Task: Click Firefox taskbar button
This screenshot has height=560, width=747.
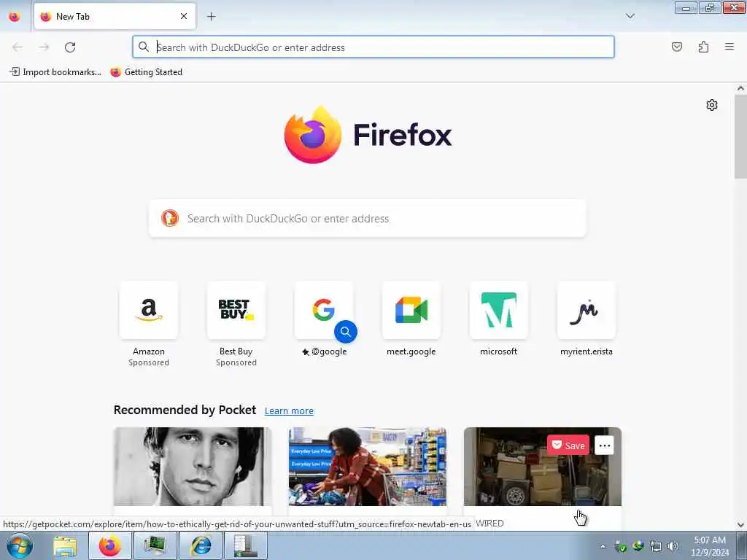Action: coord(110,545)
